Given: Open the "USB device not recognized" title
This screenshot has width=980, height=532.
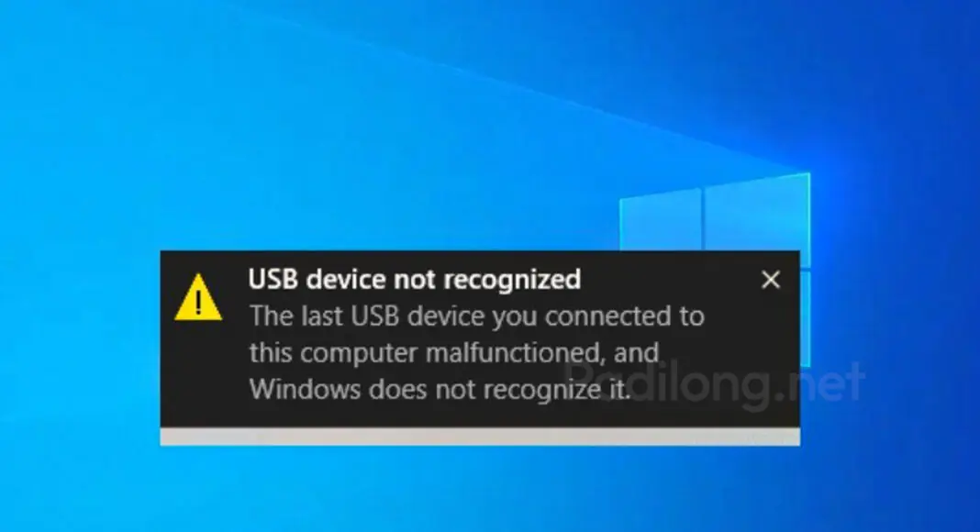Looking at the screenshot, I should (x=415, y=279).
